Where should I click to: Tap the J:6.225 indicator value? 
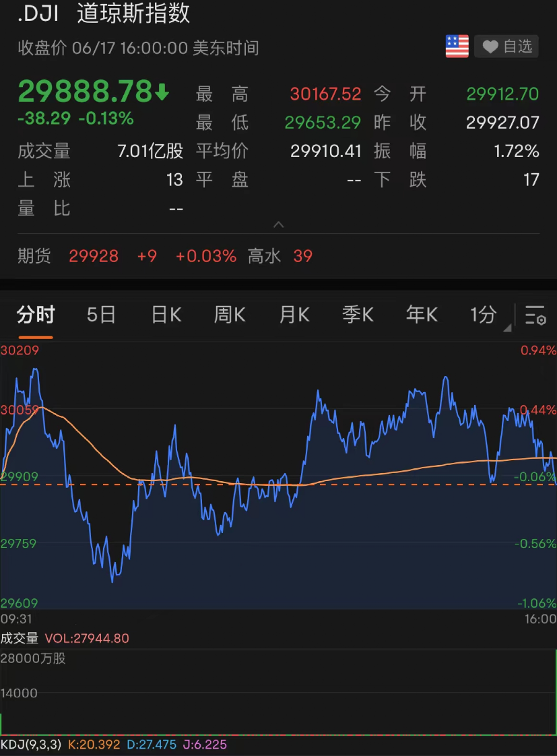[205, 745]
